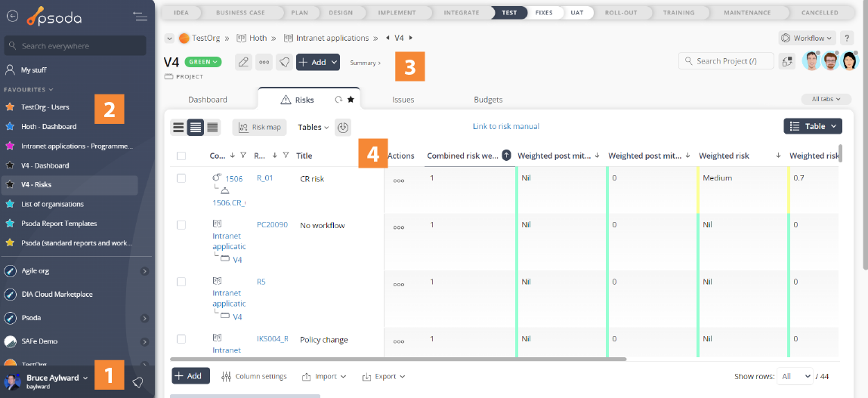
Task: Click the back arrow beside Psoda logo
Action: 11,17
